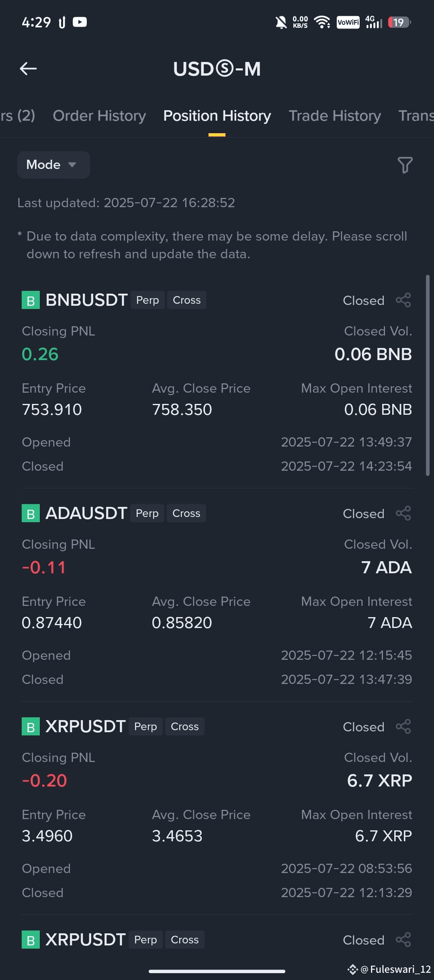Open the filter funnel icon

coord(405,165)
